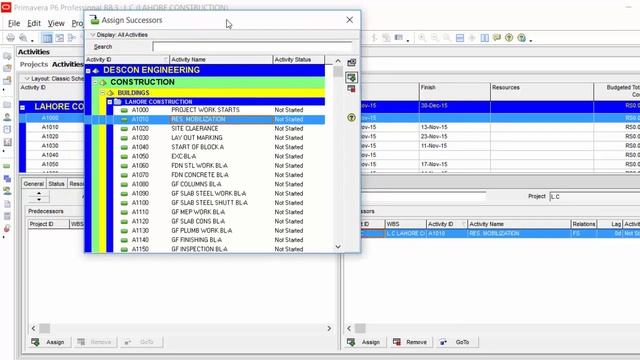
Task: Click GoTo button under Successors
Action: [x=456, y=342]
